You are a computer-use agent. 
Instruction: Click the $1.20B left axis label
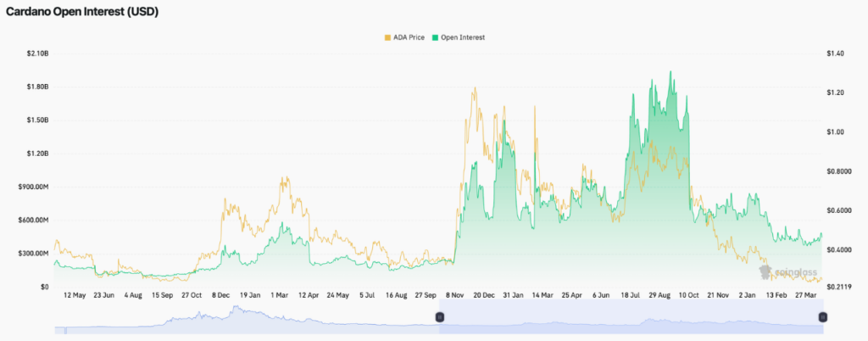[x=37, y=154]
